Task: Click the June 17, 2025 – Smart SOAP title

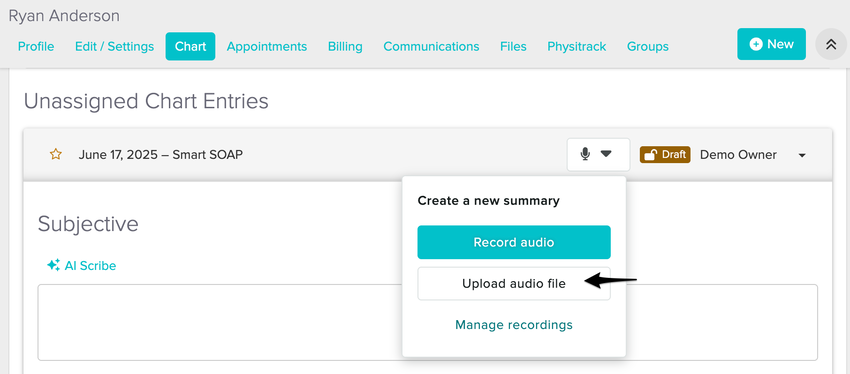Action: (x=160, y=155)
